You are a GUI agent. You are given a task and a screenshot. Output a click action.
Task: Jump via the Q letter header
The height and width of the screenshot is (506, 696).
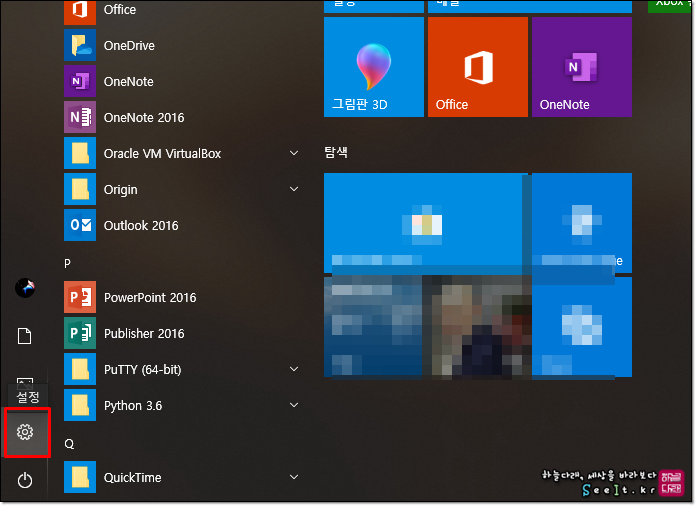point(69,444)
